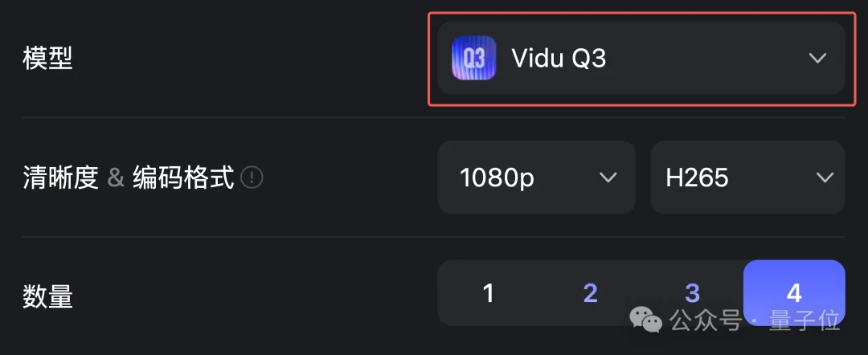868x355 pixels.
Task: Set quantity to 3
Action: coord(692,293)
